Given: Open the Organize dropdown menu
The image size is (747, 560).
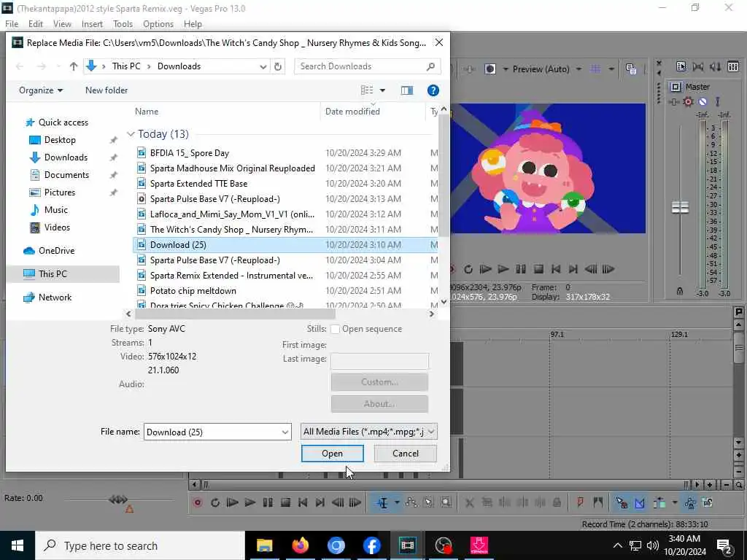Looking at the screenshot, I should click(41, 90).
